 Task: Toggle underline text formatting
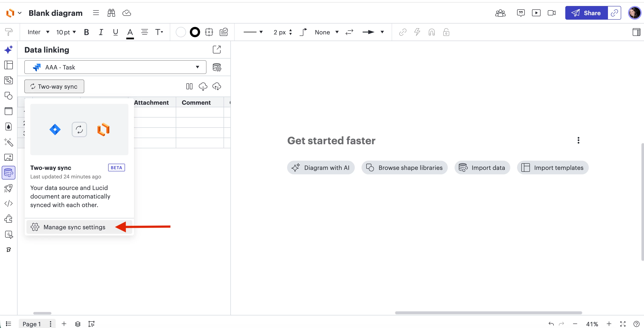tap(115, 32)
